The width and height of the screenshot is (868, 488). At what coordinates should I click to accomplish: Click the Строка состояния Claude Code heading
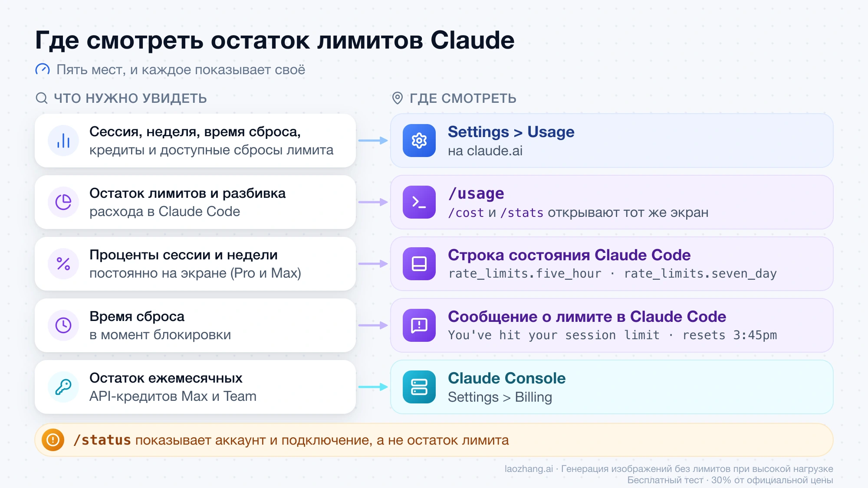tap(569, 255)
